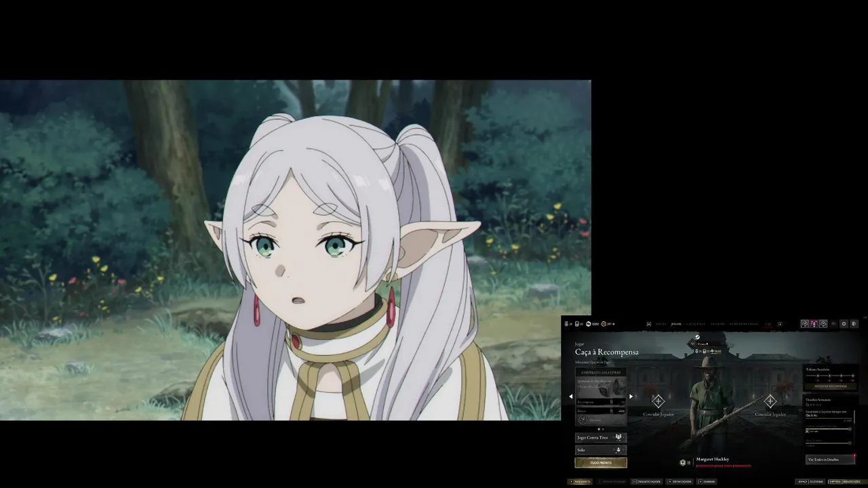The height and width of the screenshot is (488, 868).
Task: Open the settings gear in Hunt menu
Action: 844,324
